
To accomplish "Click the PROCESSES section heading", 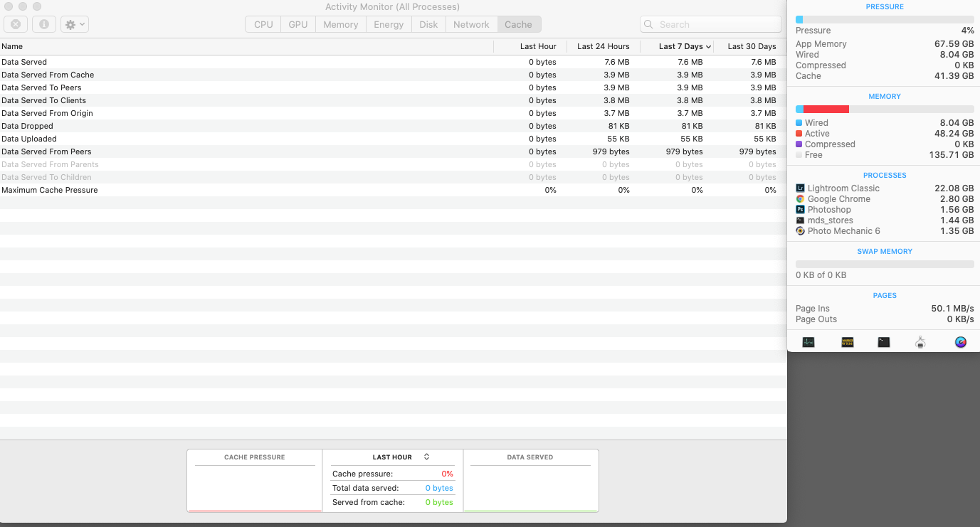I will pos(885,175).
